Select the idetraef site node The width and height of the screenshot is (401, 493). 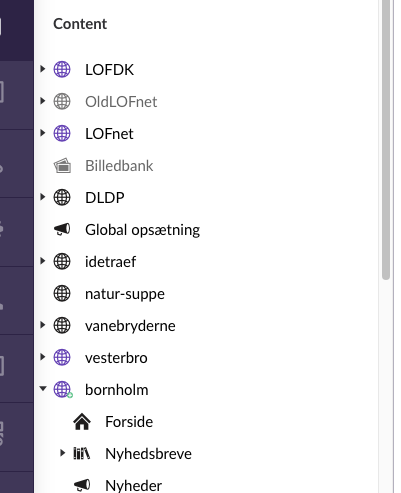pos(110,262)
